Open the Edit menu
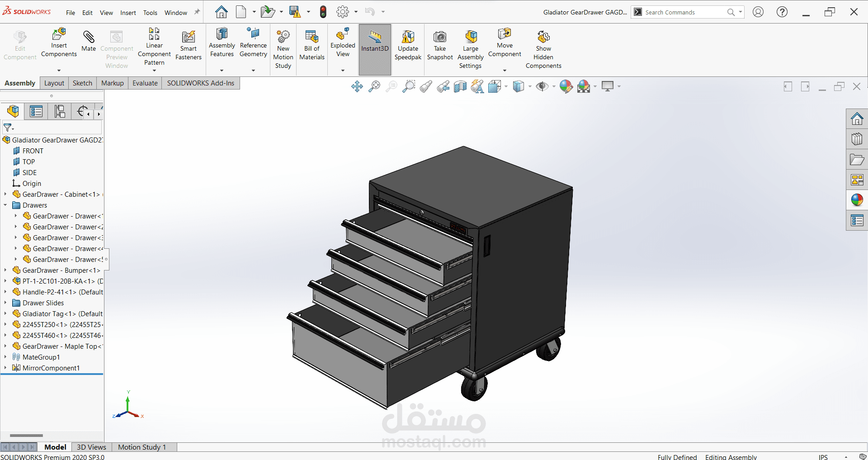The width and height of the screenshot is (868, 460). click(87, 13)
